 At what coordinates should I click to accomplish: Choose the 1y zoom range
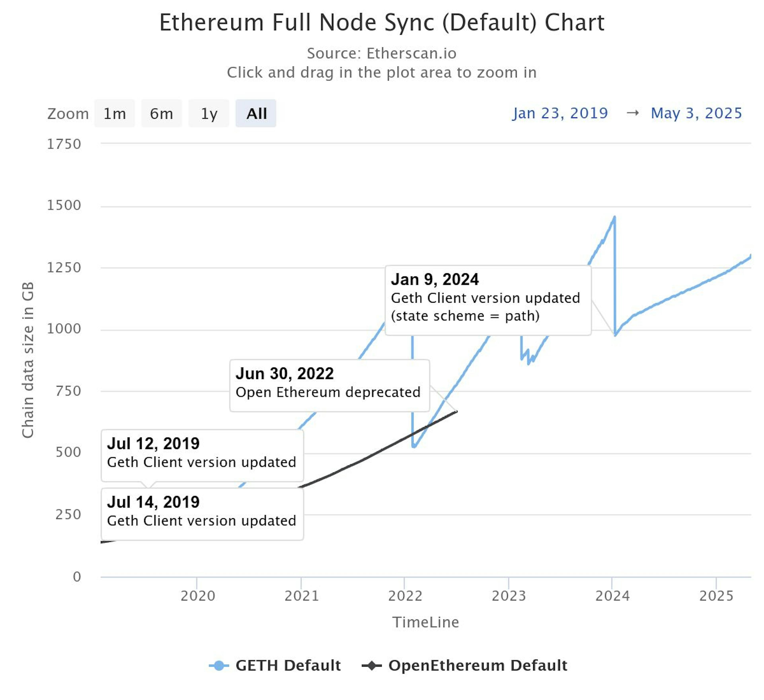point(209,114)
